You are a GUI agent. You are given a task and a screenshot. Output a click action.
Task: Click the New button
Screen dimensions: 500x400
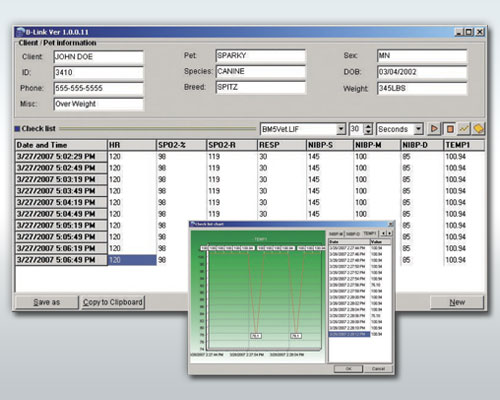457,302
